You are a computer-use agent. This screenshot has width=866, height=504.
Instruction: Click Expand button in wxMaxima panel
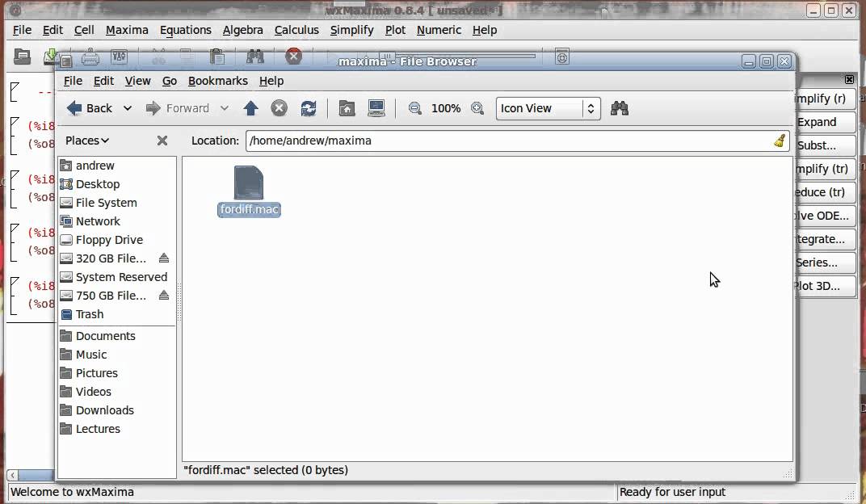(x=825, y=122)
